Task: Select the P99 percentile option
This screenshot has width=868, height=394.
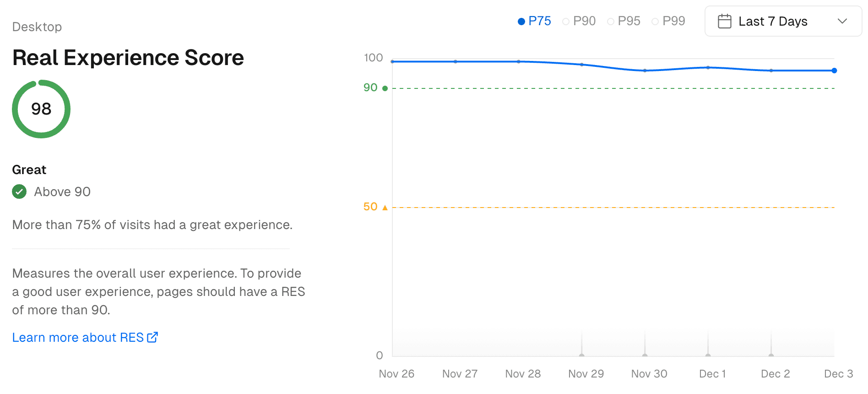Action: 668,21
